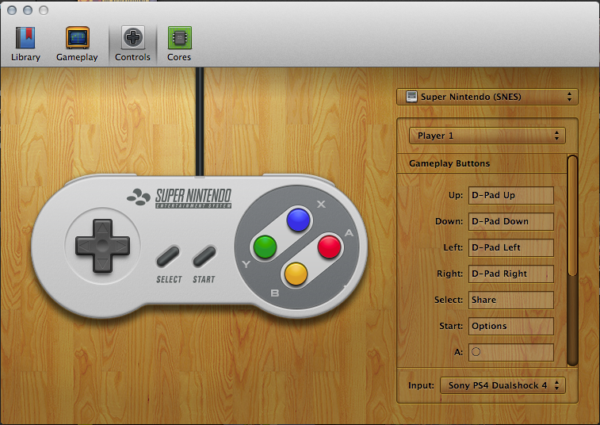Select the Down field showing D-Pad Down
This screenshot has width=600, height=425.
pyautogui.click(x=511, y=221)
